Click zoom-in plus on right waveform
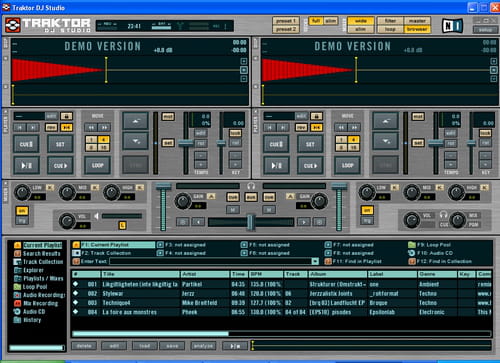This screenshot has width=500, height=363. click(494, 61)
